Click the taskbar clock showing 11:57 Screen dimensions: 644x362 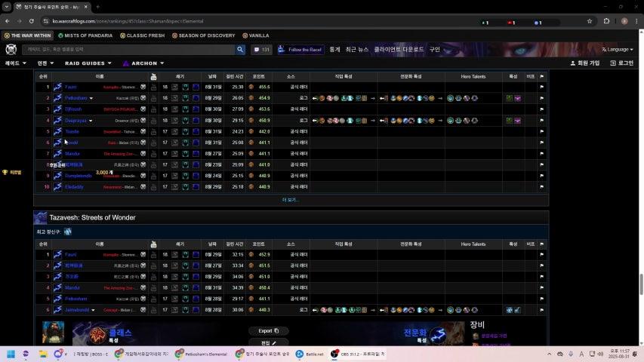point(620,354)
